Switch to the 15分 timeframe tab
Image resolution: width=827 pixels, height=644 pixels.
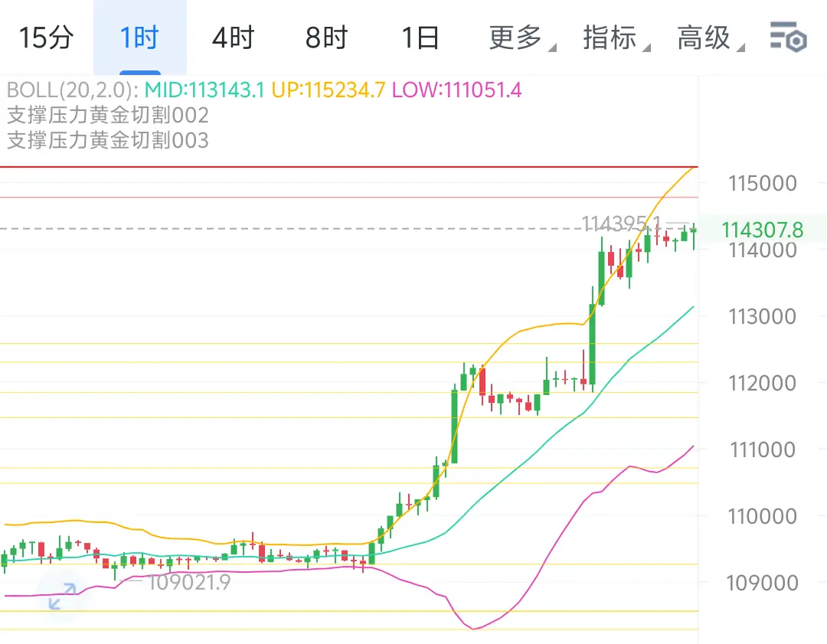[47, 38]
